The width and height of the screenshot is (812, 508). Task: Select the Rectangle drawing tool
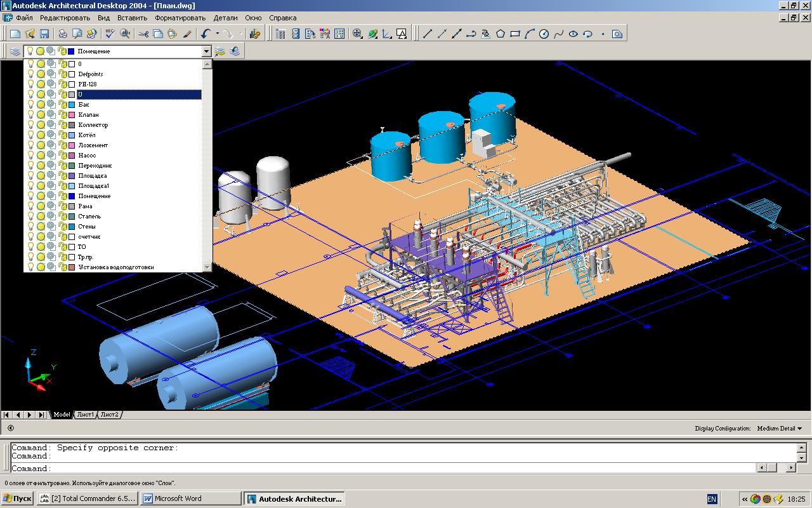click(515, 34)
